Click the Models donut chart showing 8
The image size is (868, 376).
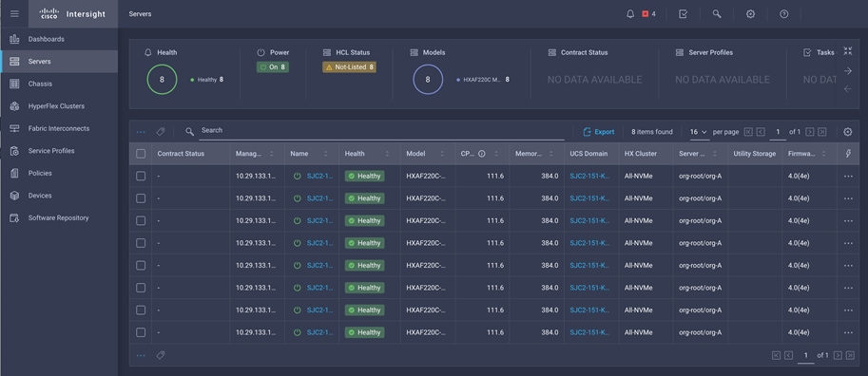(x=428, y=80)
